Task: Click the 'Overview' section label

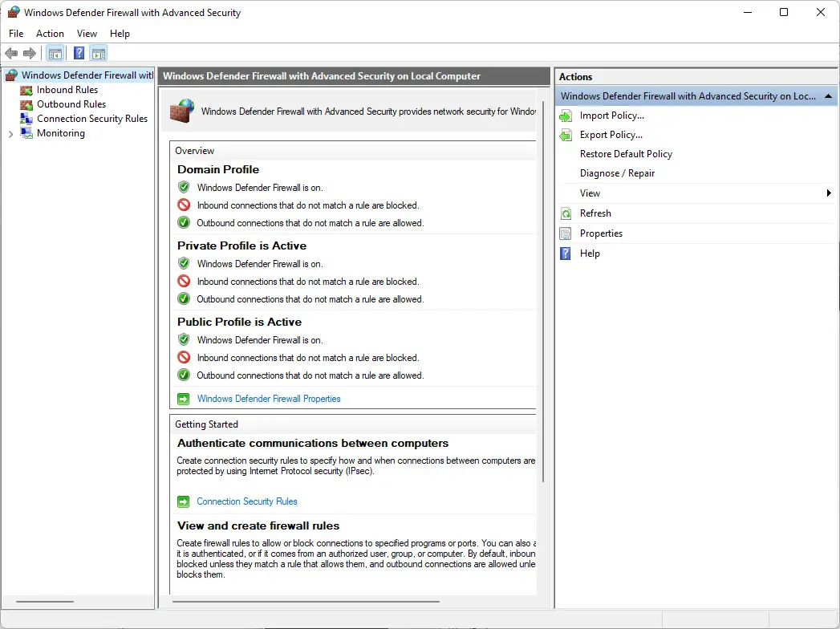Action: pos(194,151)
